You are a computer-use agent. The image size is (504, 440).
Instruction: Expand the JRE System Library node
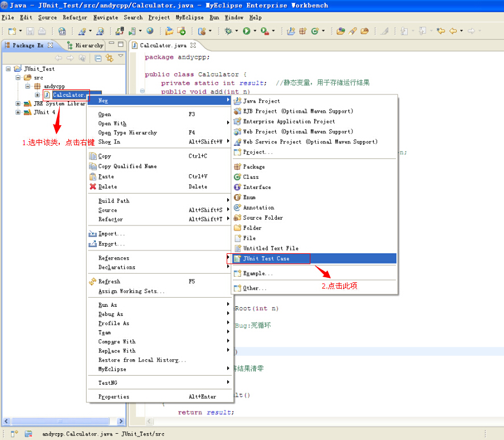click(x=18, y=104)
